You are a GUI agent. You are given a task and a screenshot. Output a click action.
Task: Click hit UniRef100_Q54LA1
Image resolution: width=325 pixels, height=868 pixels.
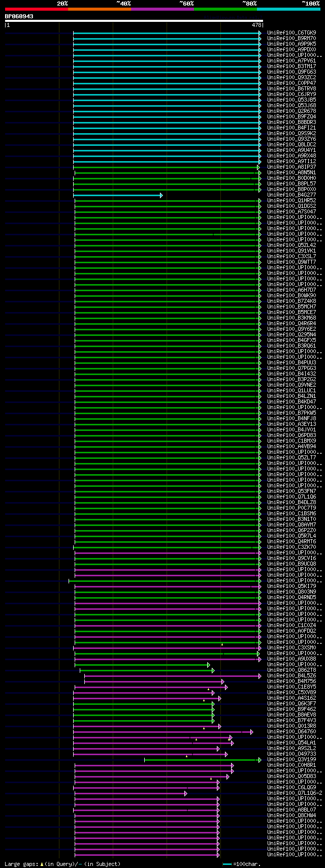[291, 742]
